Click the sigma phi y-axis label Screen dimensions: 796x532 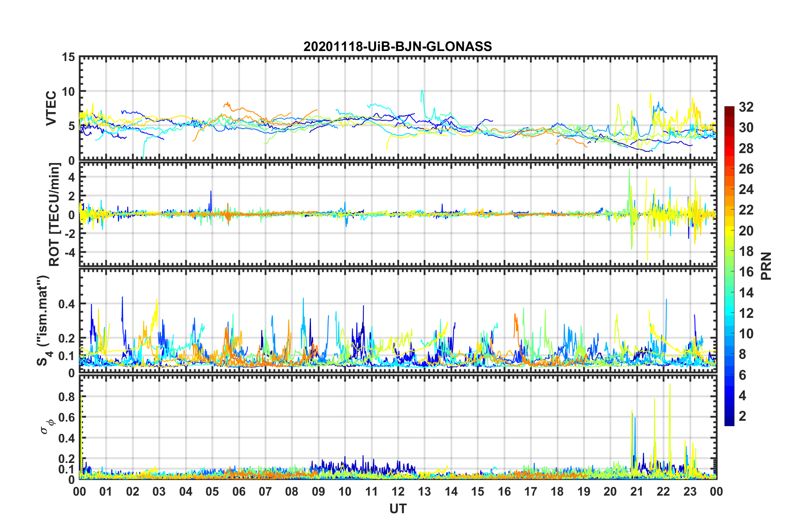click(x=48, y=427)
